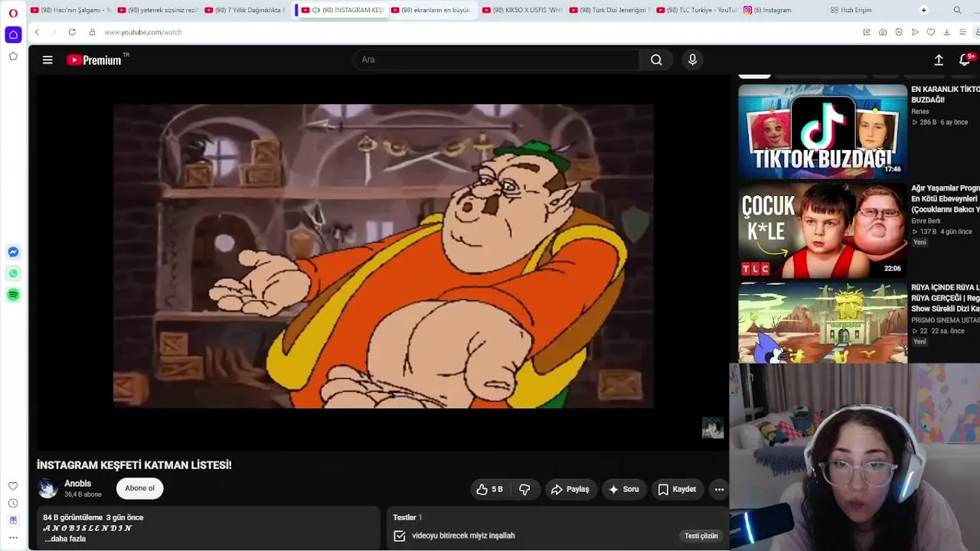This screenshot has width=980, height=551.
Task: Save video with 'Kaydet' button
Action: coord(677,489)
